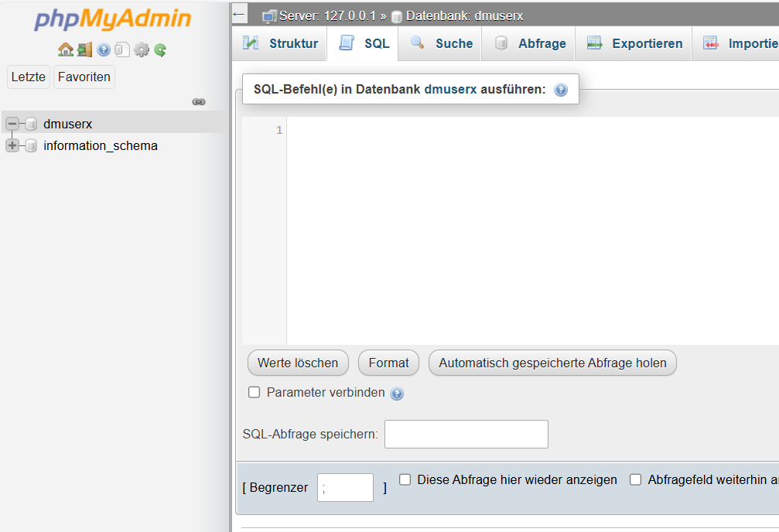Collapse the dmuserx database tree node

[x=12, y=123]
